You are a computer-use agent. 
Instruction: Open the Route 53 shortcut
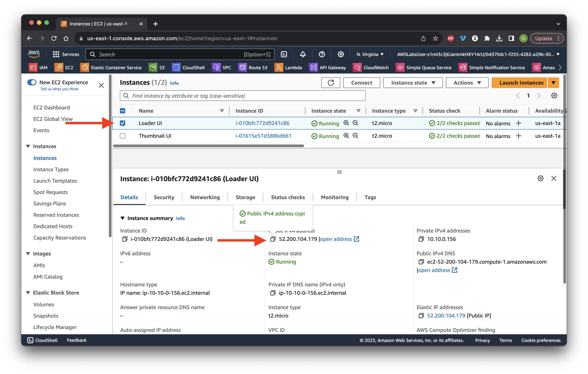pyautogui.click(x=253, y=68)
